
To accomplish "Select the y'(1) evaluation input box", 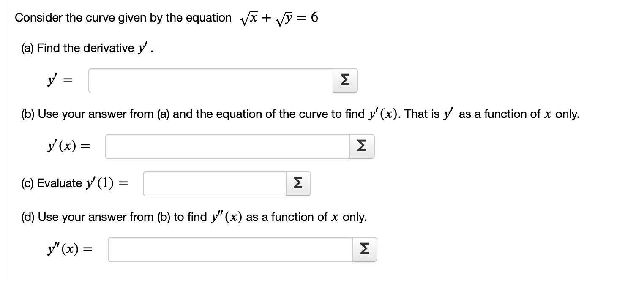I will [213, 183].
